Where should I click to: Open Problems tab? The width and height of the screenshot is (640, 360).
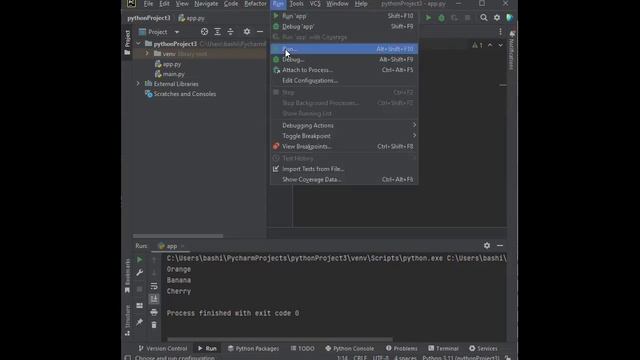402,349
